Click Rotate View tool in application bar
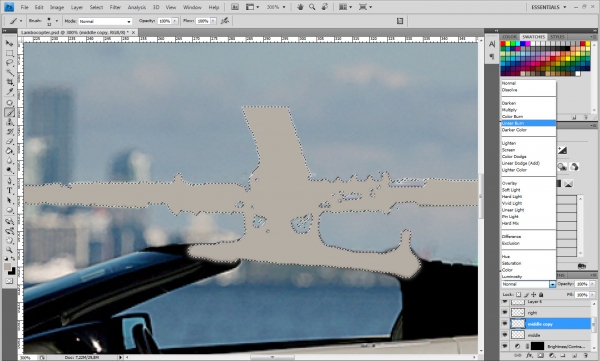Image resolution: width=600 pixels, height=361 pixels. tap(324, 7)
